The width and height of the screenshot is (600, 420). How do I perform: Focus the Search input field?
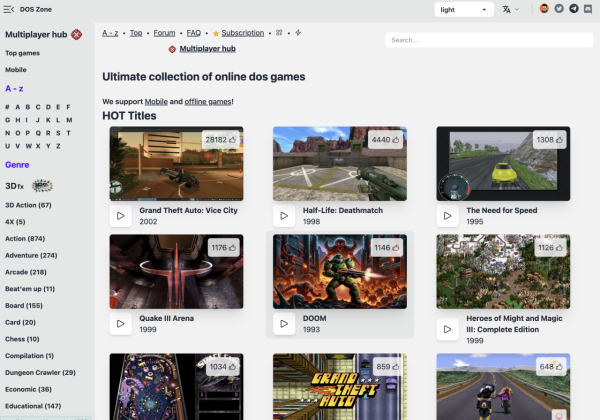coord(489,40)
